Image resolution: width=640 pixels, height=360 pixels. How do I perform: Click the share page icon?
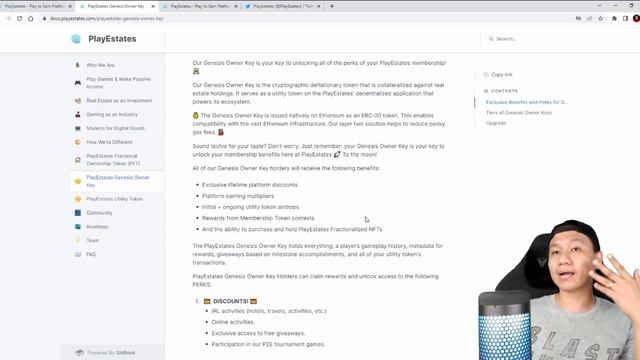(x=589, y=18)
